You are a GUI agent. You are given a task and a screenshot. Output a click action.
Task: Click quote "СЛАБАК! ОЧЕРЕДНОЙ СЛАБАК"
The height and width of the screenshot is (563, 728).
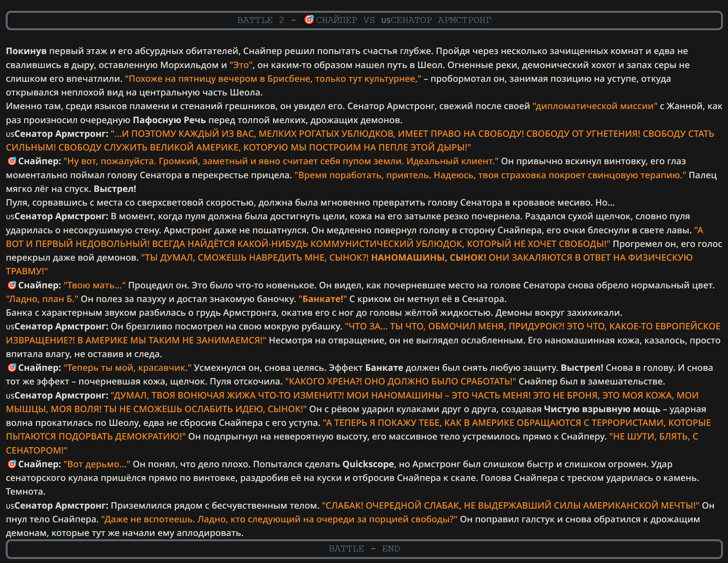pyautogui.click(x=391, y=506)
